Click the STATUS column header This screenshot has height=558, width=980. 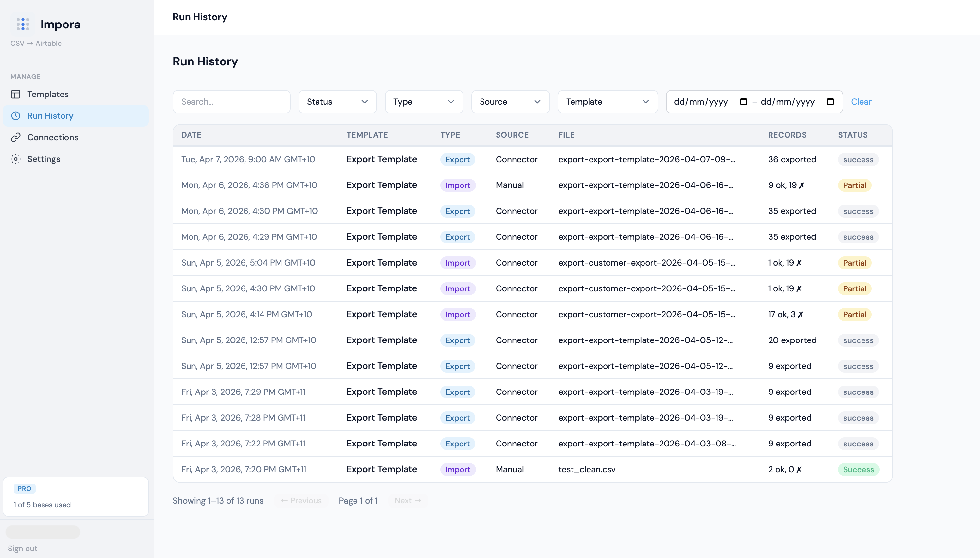852,135
